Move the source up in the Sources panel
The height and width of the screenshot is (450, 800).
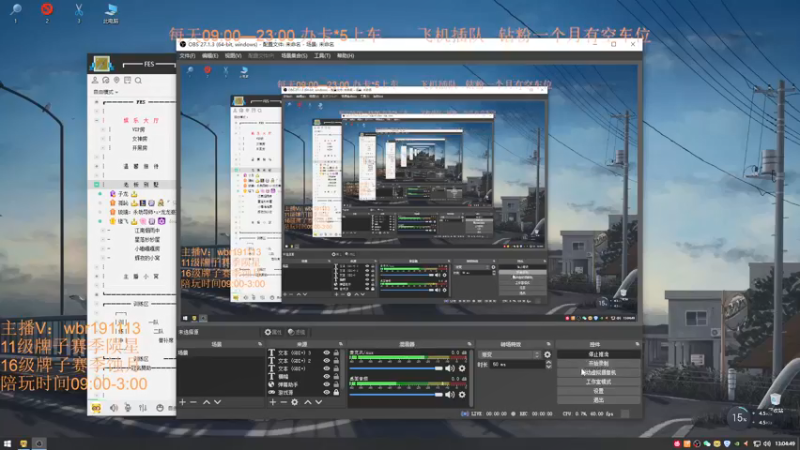tap(308, 402)
